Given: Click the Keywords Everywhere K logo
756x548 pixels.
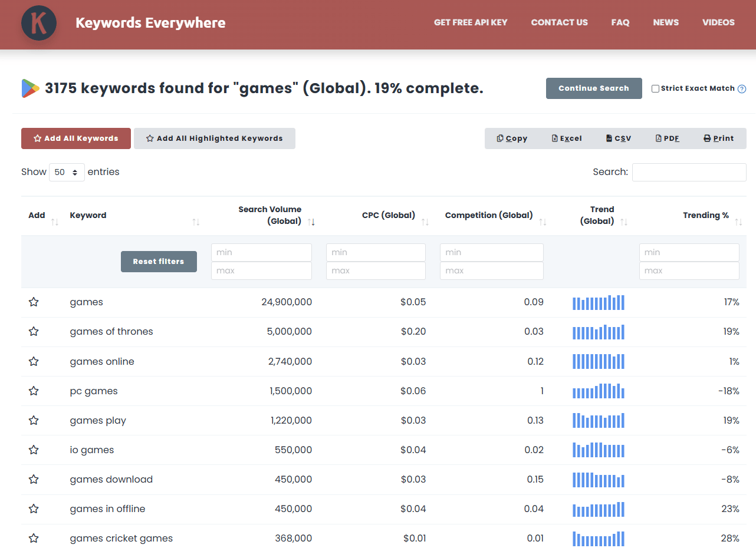Looking at the screenshot, I should (39, 23).
